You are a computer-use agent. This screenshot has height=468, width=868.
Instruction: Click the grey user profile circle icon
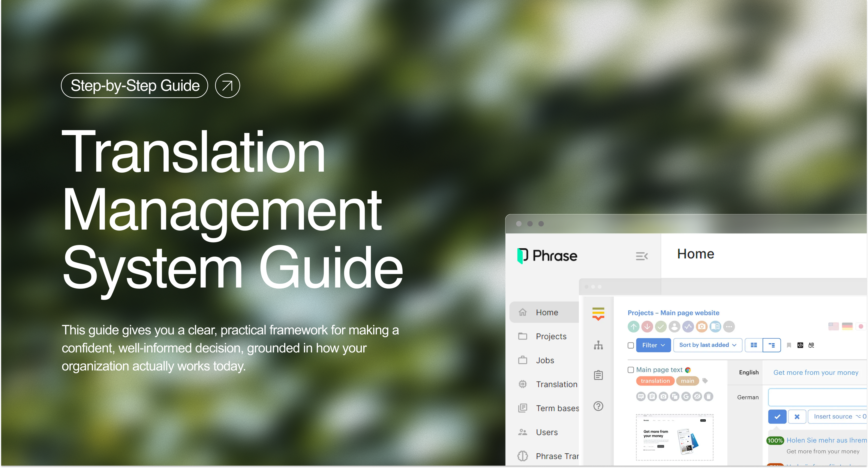(x=674, y=327)
